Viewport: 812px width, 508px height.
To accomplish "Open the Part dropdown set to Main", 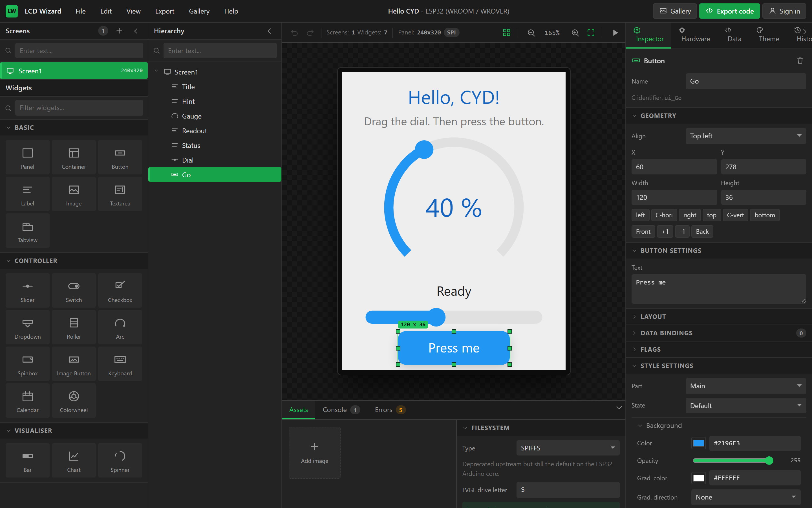I will click(745, 386).
